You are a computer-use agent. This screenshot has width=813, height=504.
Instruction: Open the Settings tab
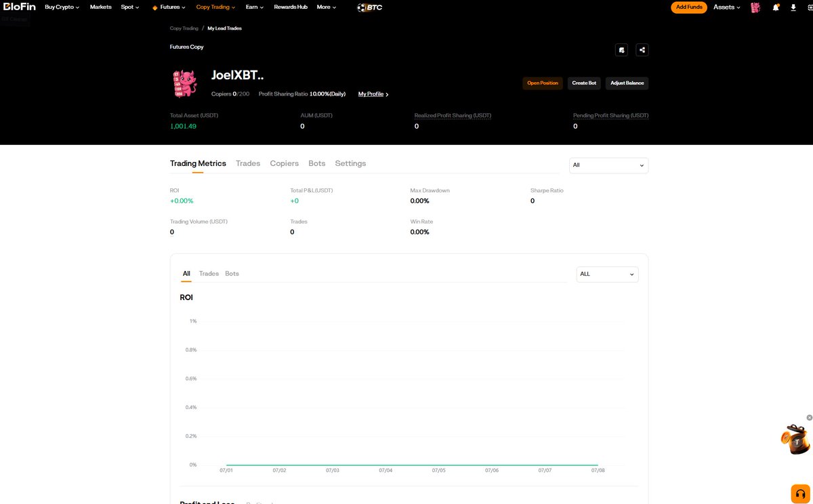click(350, 163)
